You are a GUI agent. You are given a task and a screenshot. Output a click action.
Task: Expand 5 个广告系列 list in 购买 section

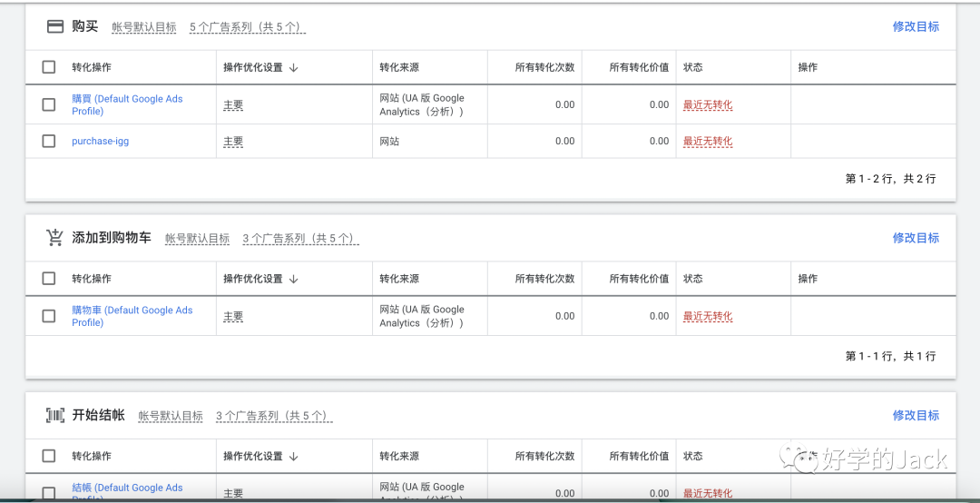coord(247,27)
